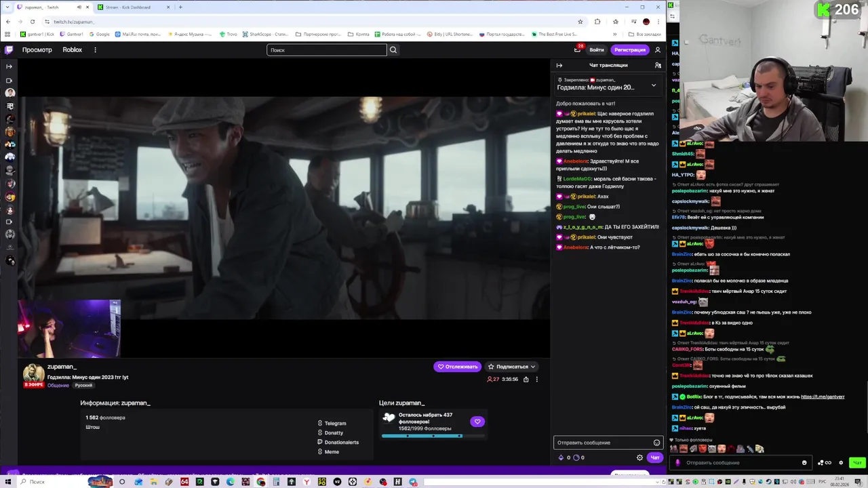This screenshot has width=868, height=488.
Task: Open the Prime loot crown icon with badge 28
Action: click(577, 49)
